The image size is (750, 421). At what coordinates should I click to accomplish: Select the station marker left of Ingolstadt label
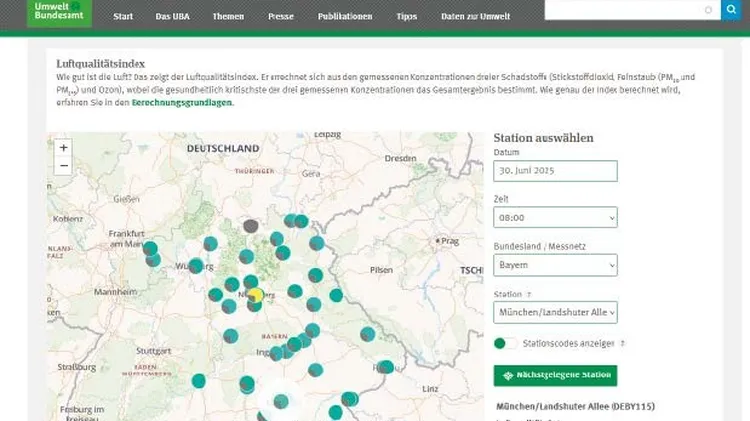276,354
